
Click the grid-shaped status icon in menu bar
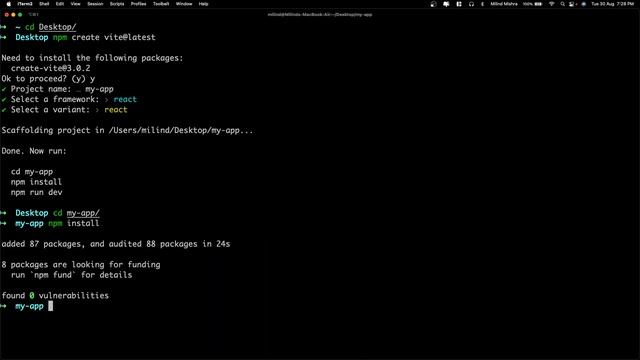(x=459, y=4)
